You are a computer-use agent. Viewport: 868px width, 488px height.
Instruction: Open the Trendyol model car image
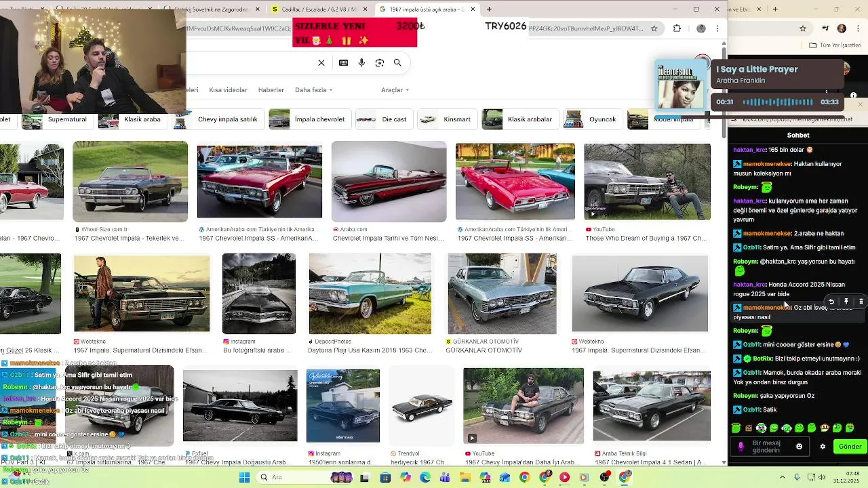[x=421, y=406]
